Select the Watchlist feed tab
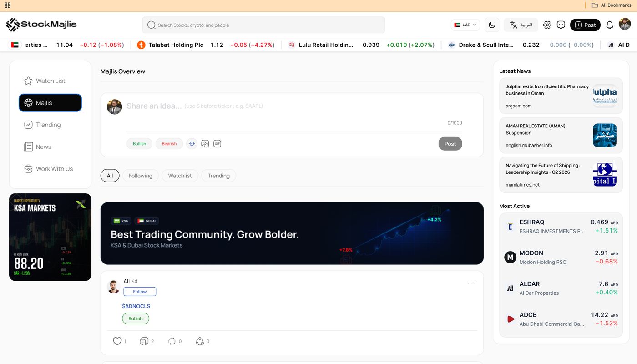The width and height of the screenshot is (637, 364). (180, 176)
